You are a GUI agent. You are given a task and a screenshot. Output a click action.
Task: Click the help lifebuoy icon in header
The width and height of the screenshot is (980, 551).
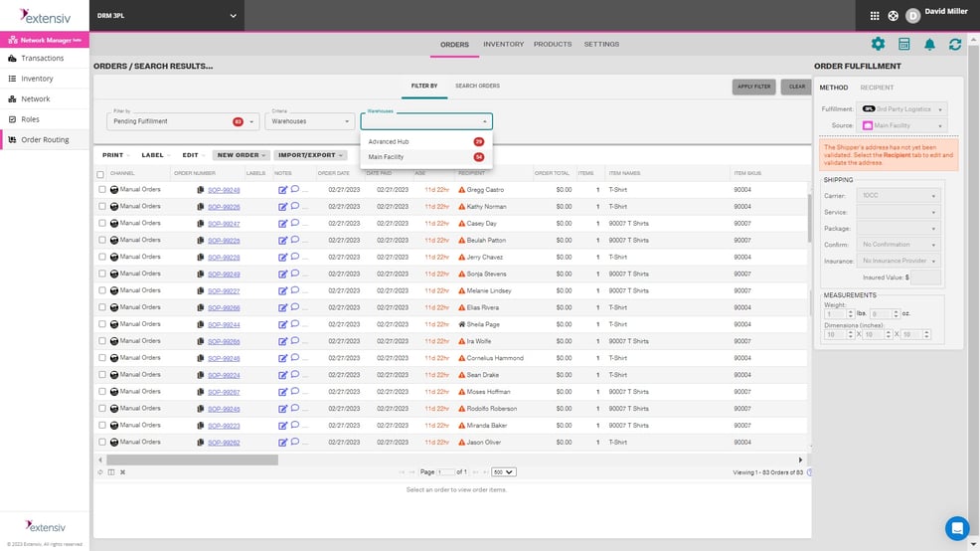point(894,16)
